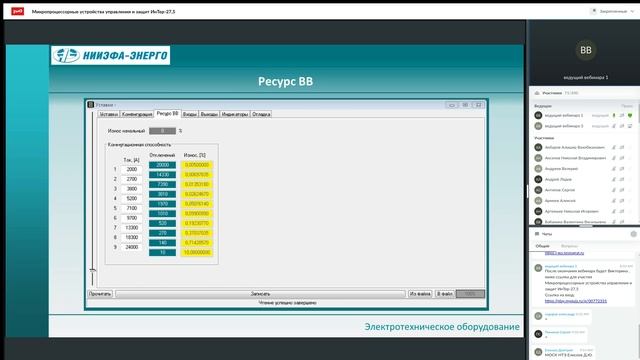Click the RZD logo in the header
The height and width of the screenshot is (360, 640).
(17, 11)
